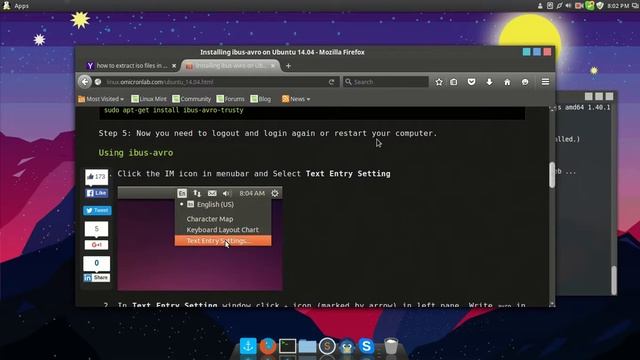Expand the News bookmarks folder dropdown
The image size is (640, 360).
(296, 99)
